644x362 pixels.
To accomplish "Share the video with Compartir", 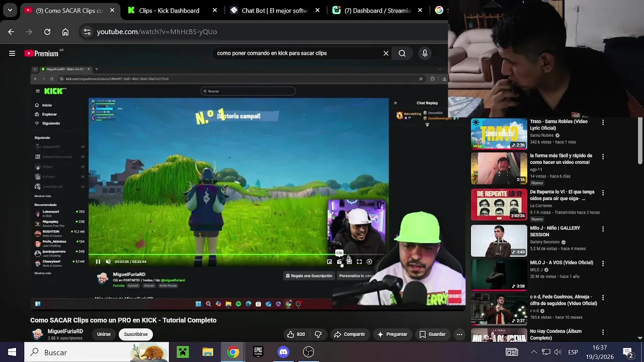I will pos(350,334).
